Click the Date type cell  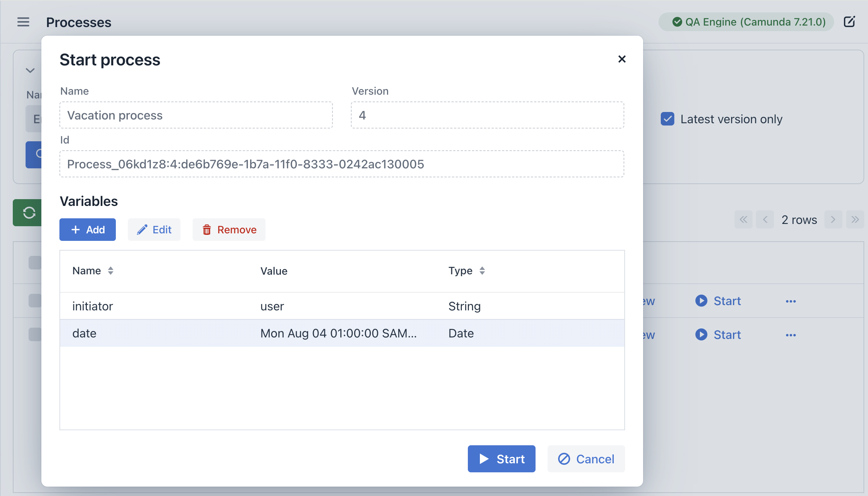[x=461, y=333]
